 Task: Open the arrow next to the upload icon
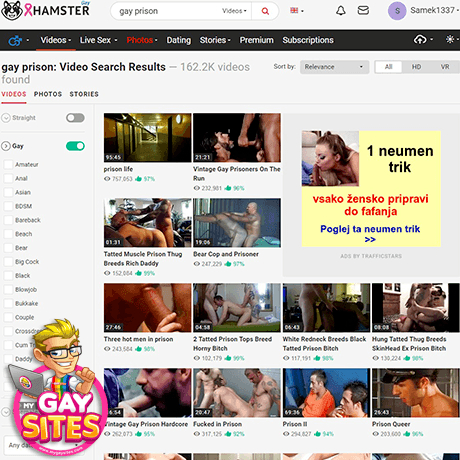click(x=431, y=39)
